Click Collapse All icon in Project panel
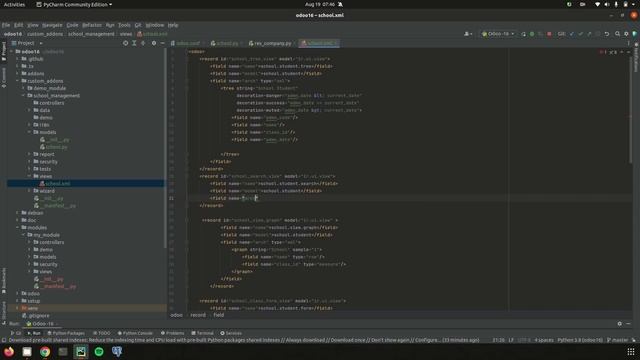 pyautogui.click(x=143, y=43)
